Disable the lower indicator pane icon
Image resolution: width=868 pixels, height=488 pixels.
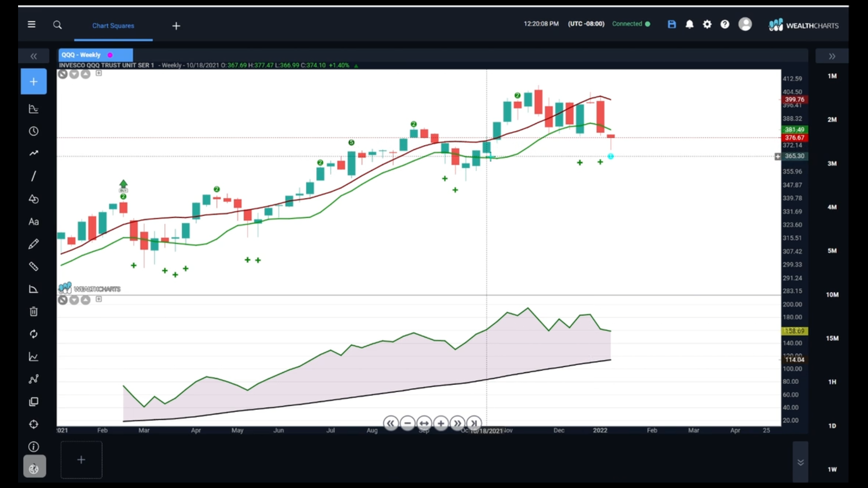point(63,300)
